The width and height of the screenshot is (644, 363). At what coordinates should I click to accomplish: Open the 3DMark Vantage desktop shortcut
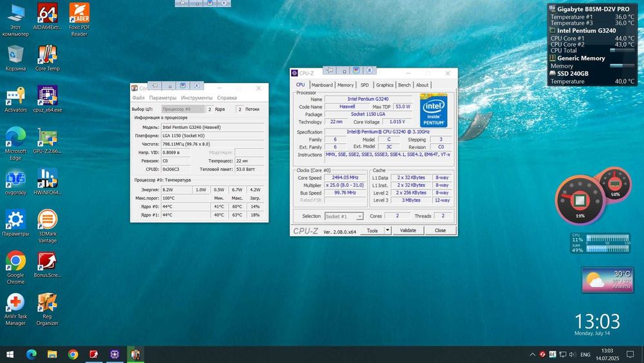pos(47,226)
